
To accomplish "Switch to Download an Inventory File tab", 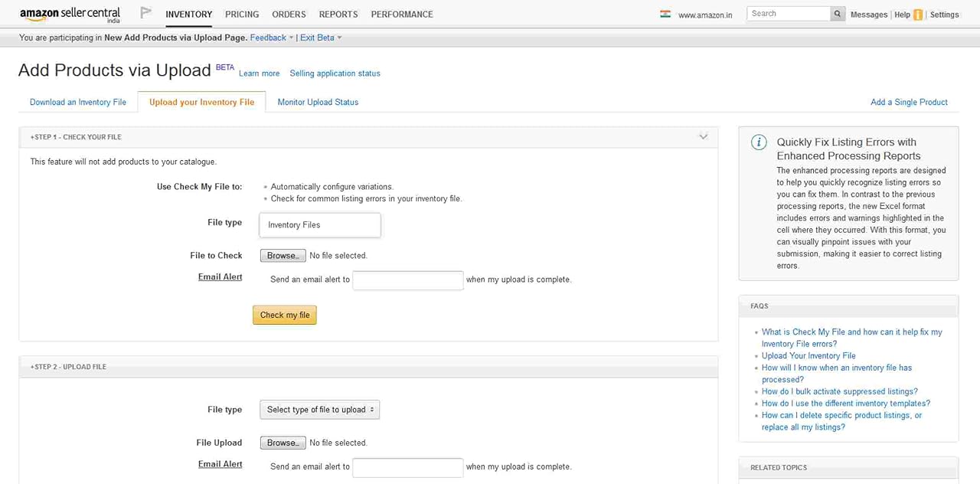I will click(78, 102).
